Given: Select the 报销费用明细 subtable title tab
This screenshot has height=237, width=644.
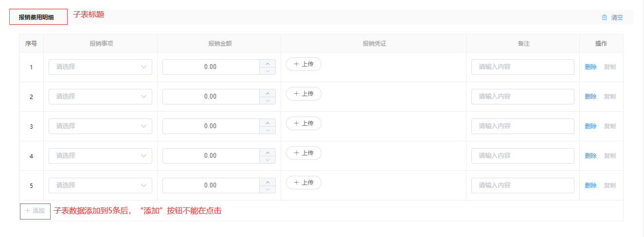Looking at the screenshot, I should [x=38, y=17].
